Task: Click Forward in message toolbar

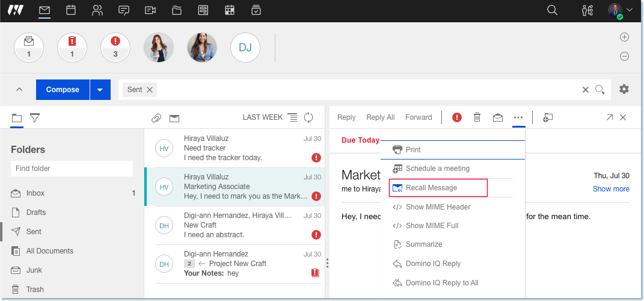Action: tap(419, 117)
